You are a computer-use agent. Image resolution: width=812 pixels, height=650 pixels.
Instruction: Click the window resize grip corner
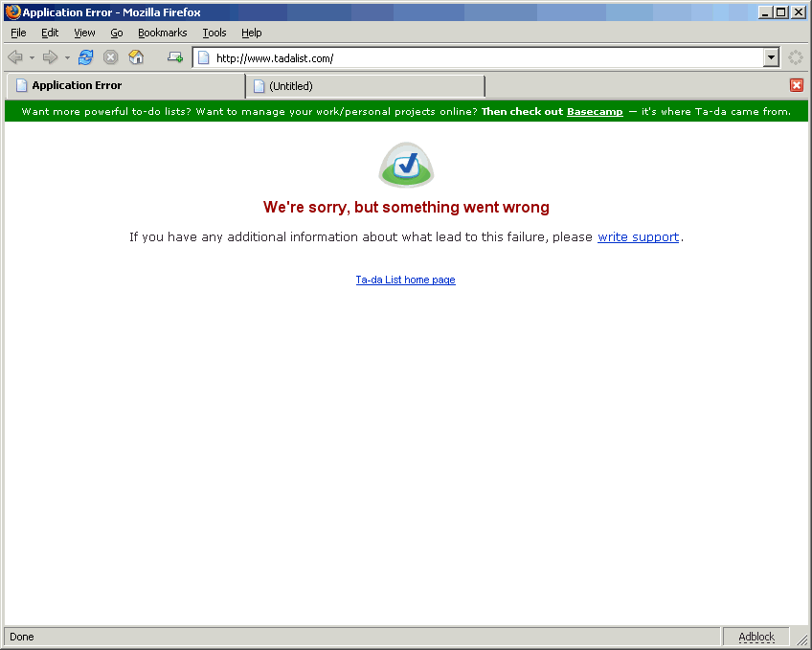click(x=801, y=639)
